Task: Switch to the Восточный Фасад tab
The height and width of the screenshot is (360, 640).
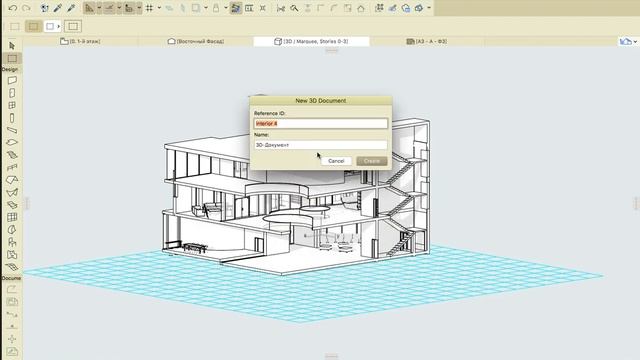Action: [196, 41]
